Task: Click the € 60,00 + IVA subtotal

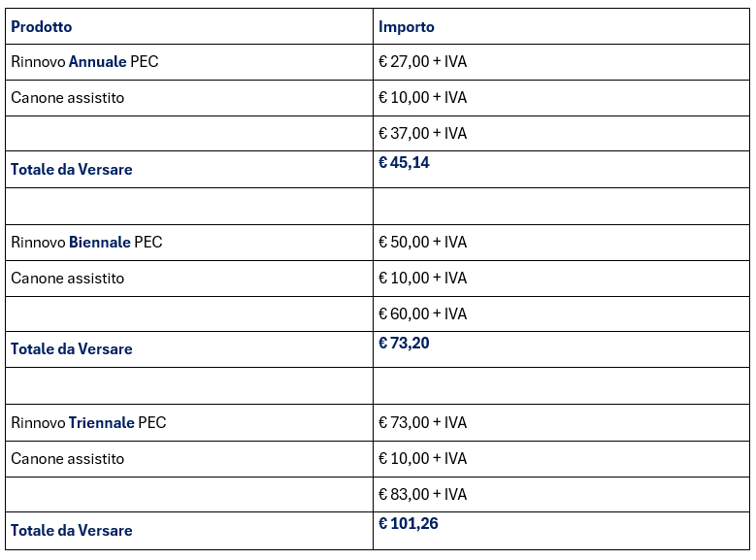Action: tap(422, 313)
